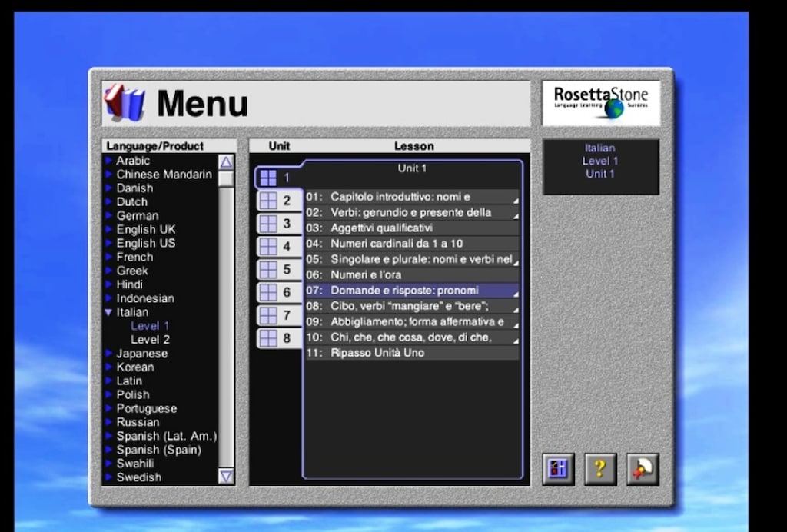Expand the German language arrow
Viewport: 787px width, 532px height.
tap(108, 216)
